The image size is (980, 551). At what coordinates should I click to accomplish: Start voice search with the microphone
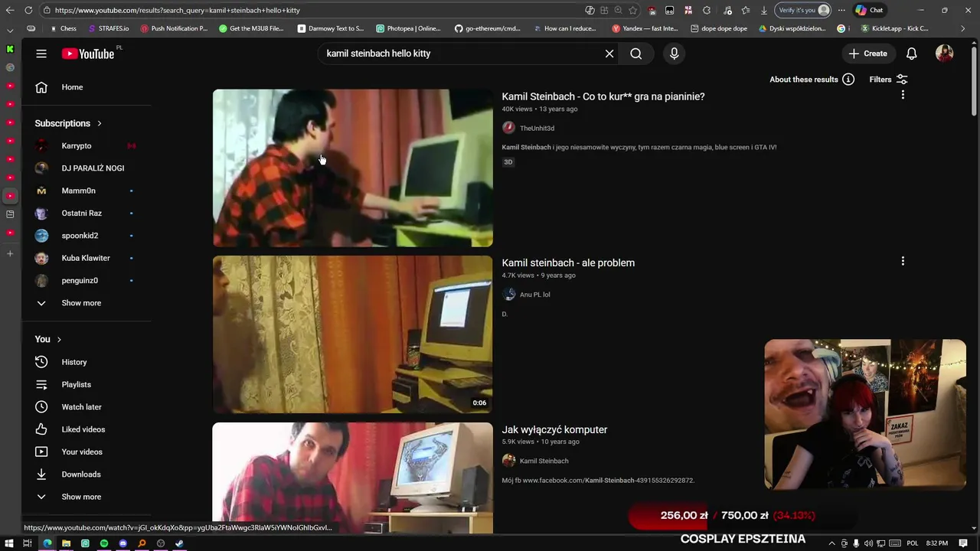(x=675, y=54)
